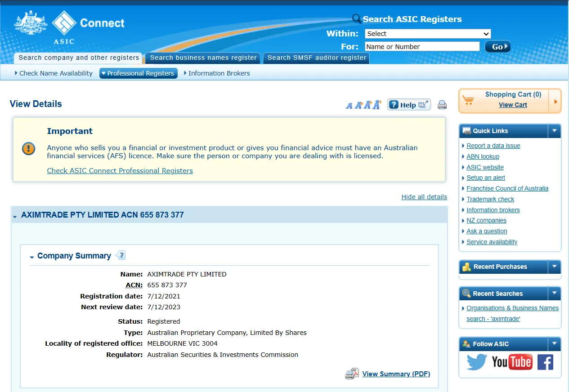Click Report a data issue link
569x392 pixels.
point(493,146)
